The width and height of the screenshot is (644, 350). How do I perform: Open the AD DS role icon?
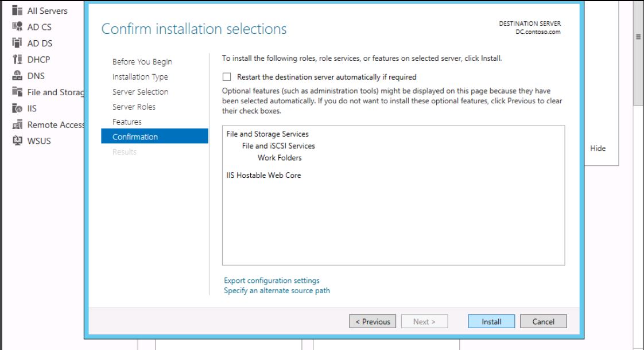point(17,43)
